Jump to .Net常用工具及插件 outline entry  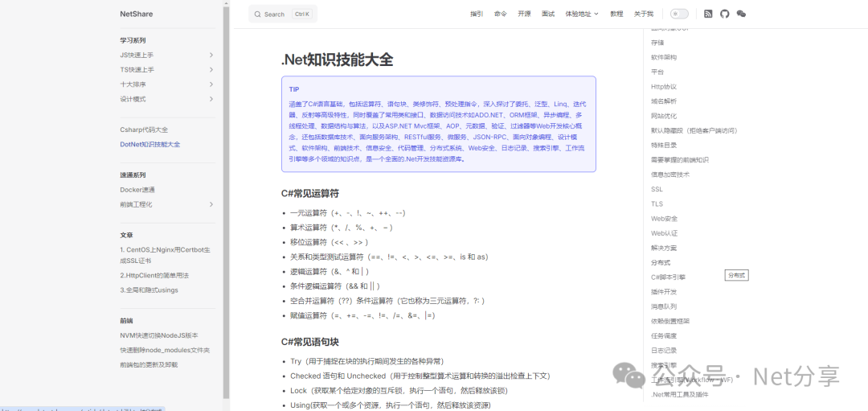(679, 394)
